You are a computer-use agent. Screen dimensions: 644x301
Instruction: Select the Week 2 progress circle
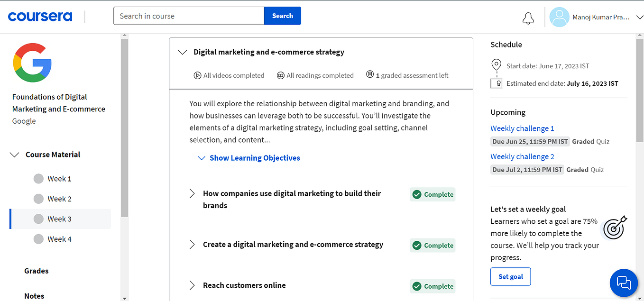(x=38, y=199)
